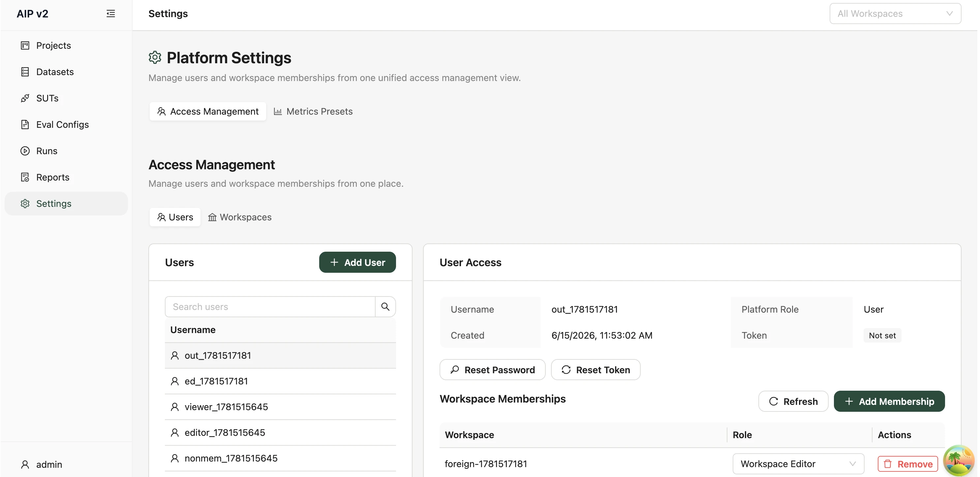Viewport: 980px width, 477px height.
Task: Open the Reports section
Action: pyautogui.click(x=66, y=177)
